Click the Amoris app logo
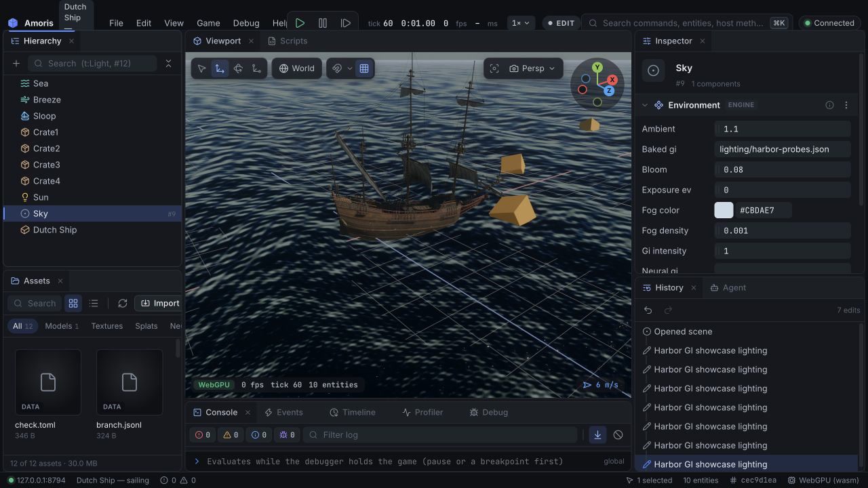The height and width of the screenshot is (488, 868). pos(13,23)
